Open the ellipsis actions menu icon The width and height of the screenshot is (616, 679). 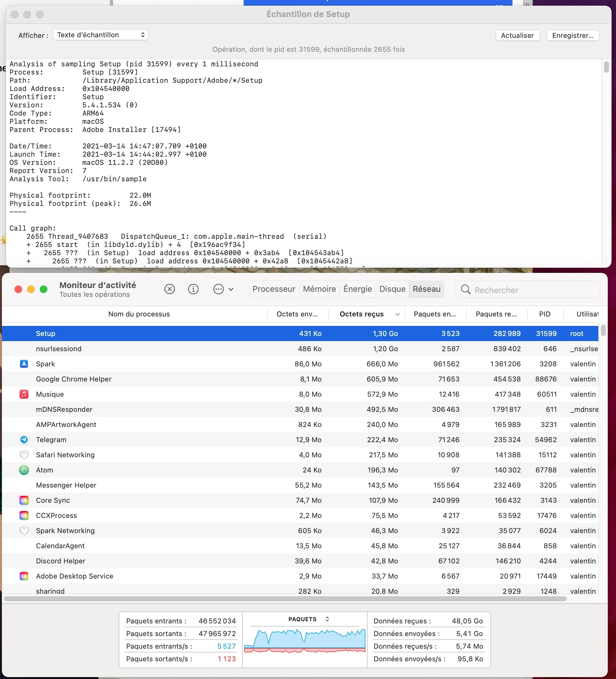[x=219, y=289]
